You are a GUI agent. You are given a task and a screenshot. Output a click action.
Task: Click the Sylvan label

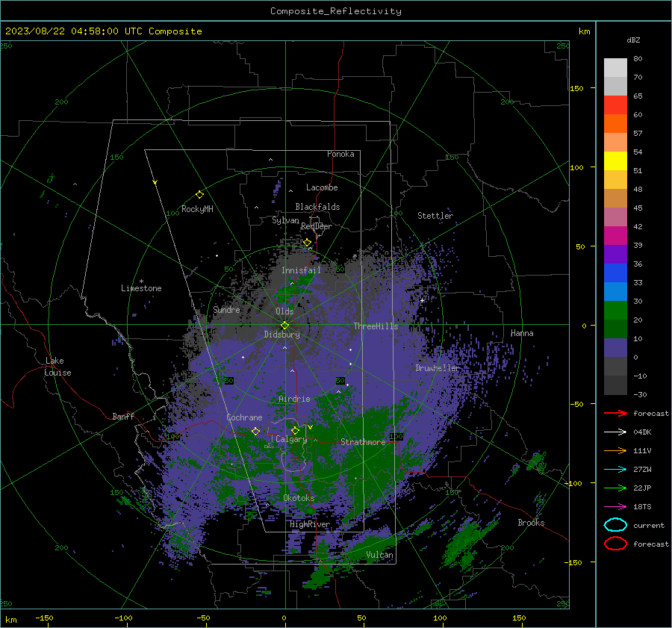click(x=285, y=220)
